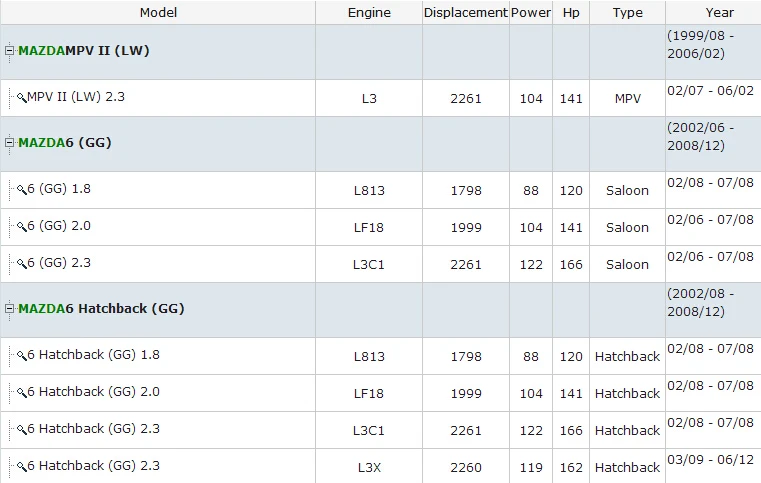Click the magnifier icon beside MPV II (LW) 2.3

click(22, 98)
